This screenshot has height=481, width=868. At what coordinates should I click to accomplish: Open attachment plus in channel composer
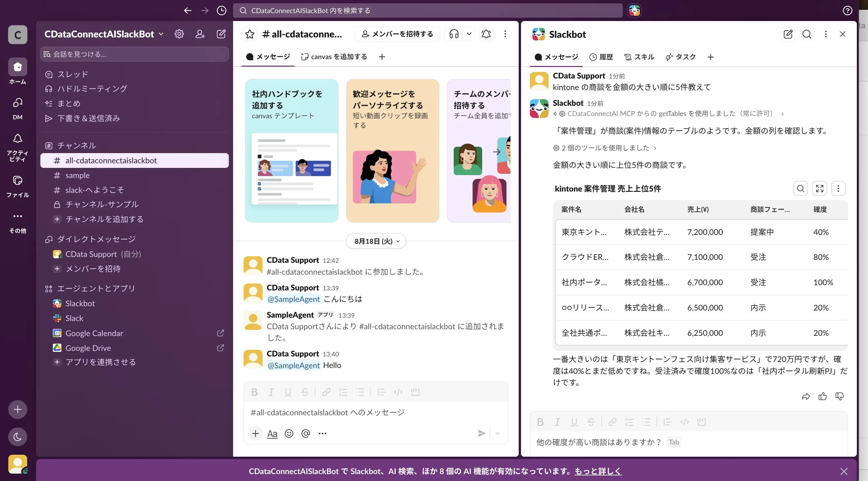pyautogui.click(x=255, y=433)
